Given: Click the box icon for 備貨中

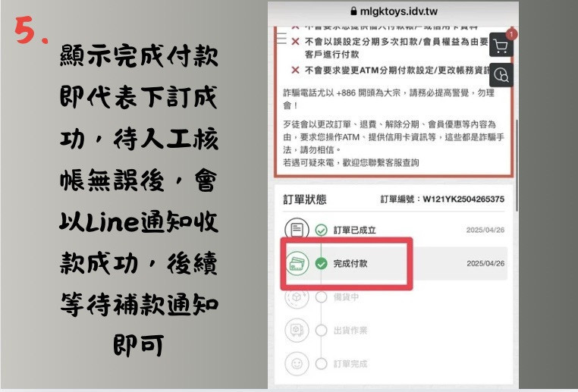Looking at the screenshot, I should click(x=297, y=296).
